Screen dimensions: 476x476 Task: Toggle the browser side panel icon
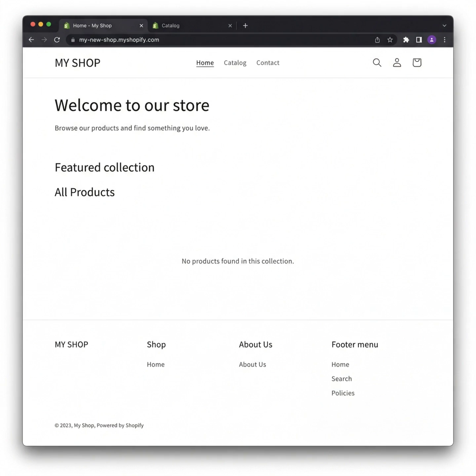tap(419, 40)
